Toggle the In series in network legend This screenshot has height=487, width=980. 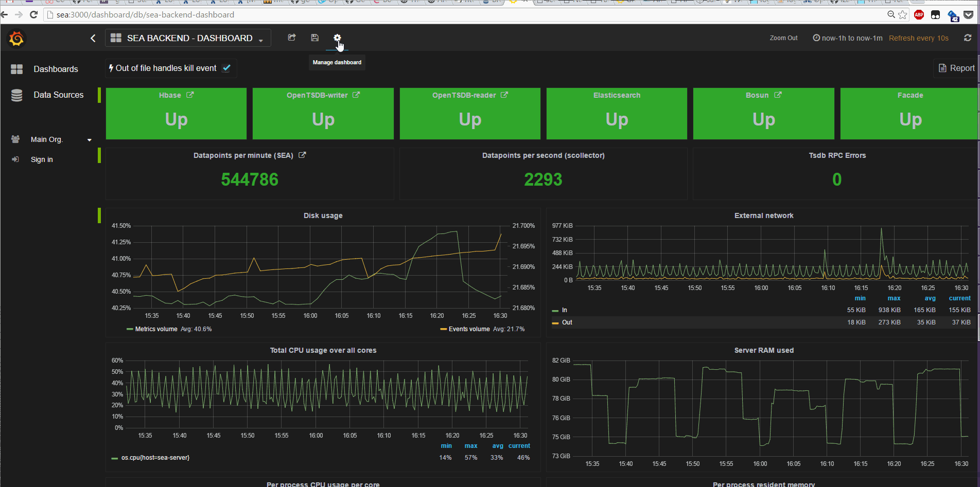point(565,310)
